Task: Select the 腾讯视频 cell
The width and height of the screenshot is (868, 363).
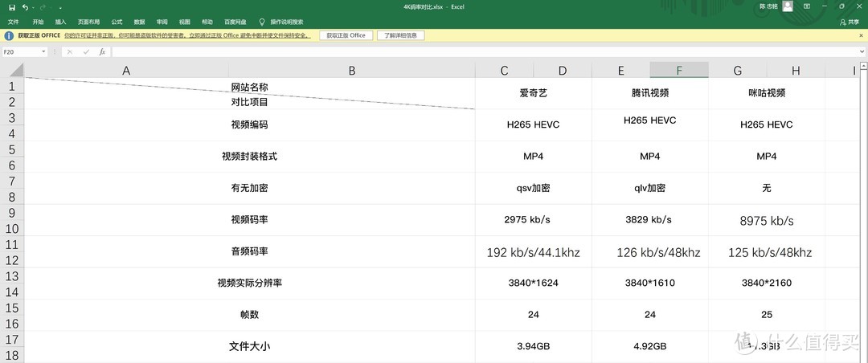Action: click(650, 93)
